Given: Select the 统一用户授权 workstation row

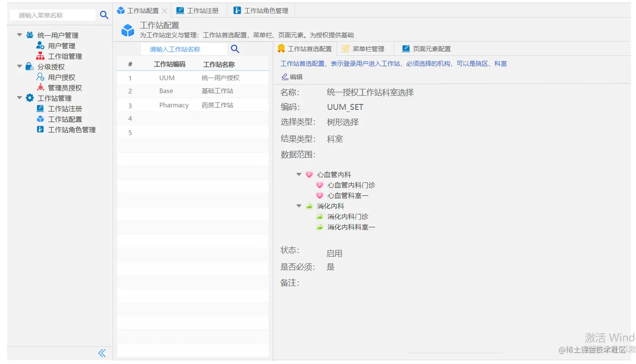Looking at the screenshot, I should [x=193, y=78].
